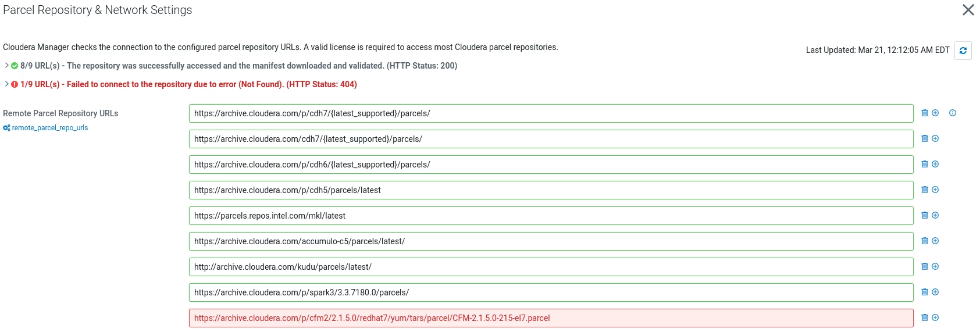The height and width of the screenshot is (332, 980).
Task: Show info for Remote Parcel Repository URLs
Action: click(953, 113)
